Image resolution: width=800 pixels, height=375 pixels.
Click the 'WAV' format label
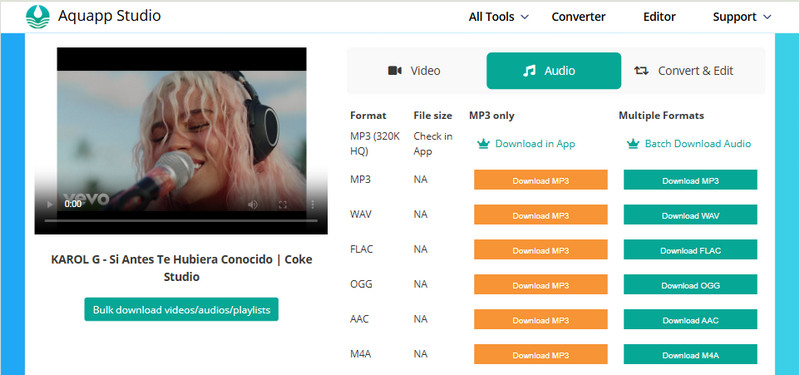click(361, 214)
